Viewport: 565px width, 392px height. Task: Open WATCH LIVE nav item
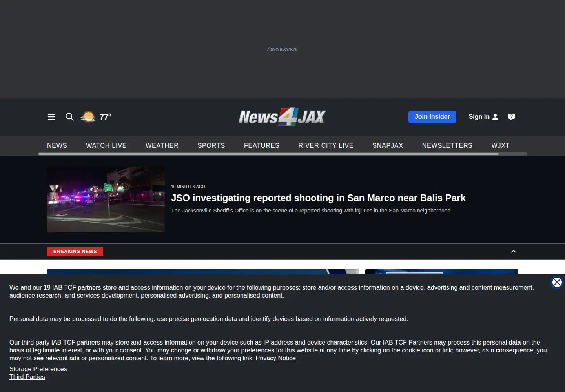pos(106,145)
